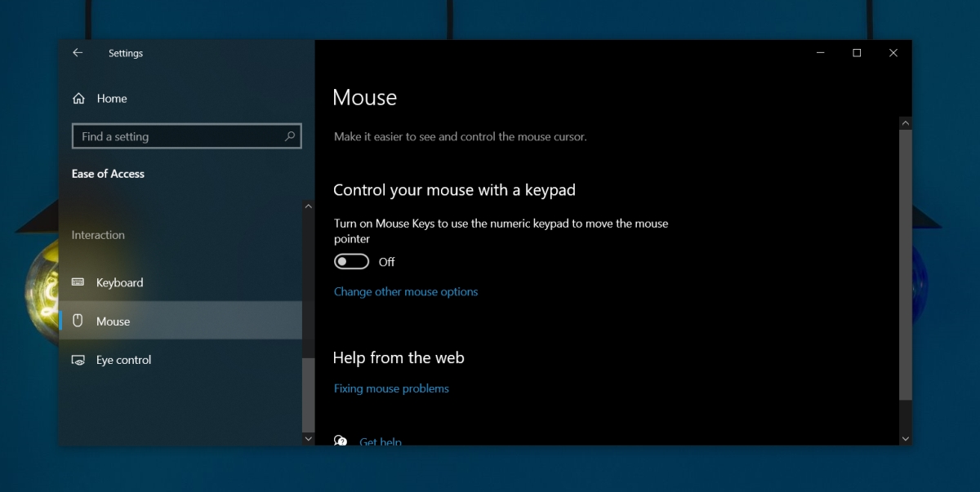Click the magnifier search icon
Viewport: 980px width, 492px height.
[x=289, y=136]
